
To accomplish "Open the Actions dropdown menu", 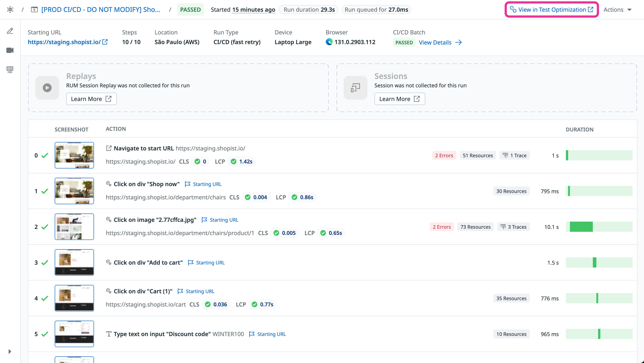I will click(618, 9).
